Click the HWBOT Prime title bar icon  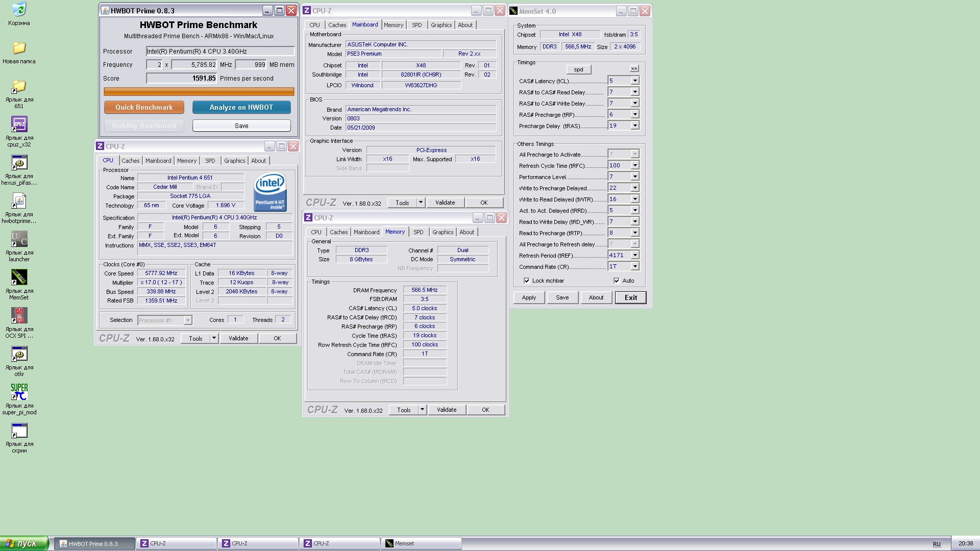pyautogui.click(x=105, y=10)
